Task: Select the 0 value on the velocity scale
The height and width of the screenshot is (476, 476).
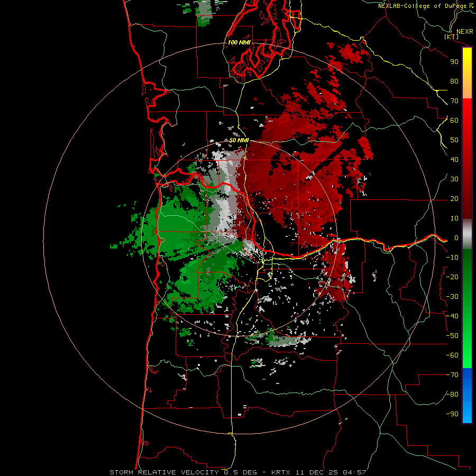Action: point(456,238)
